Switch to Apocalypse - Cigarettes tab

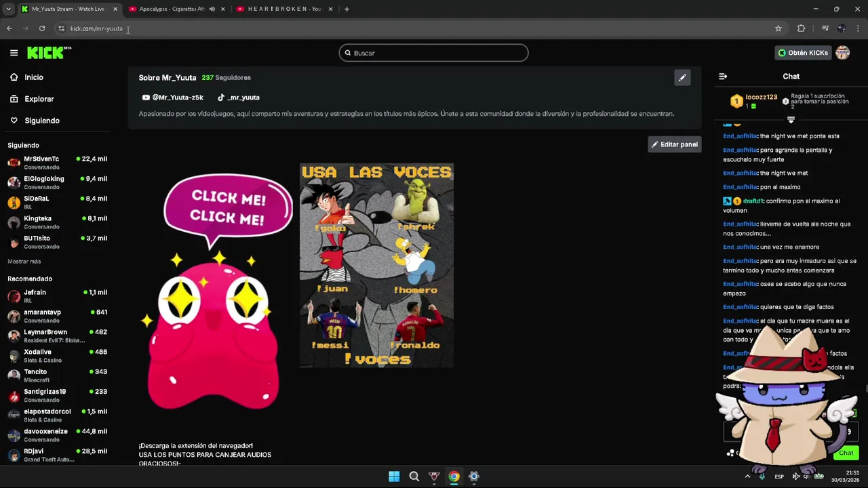coord(178,9)
